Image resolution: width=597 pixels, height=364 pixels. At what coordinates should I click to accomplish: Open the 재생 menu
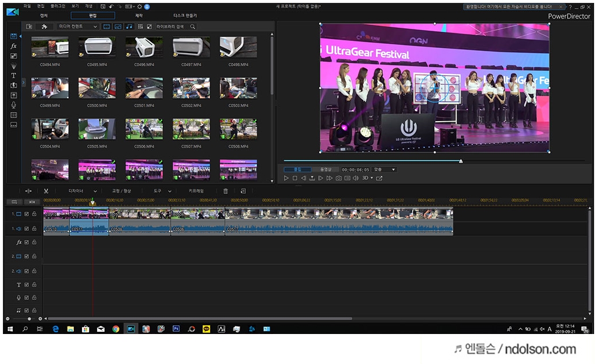click(89, 6)
